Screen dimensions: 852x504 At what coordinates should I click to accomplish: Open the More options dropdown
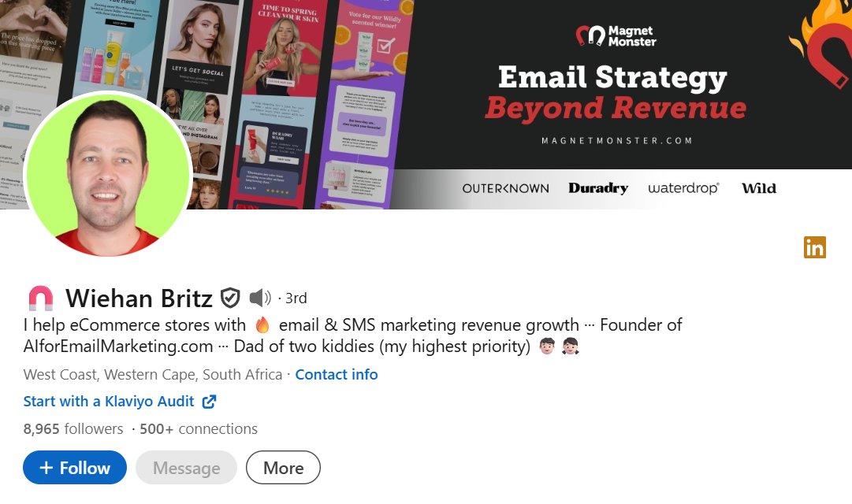283,468
